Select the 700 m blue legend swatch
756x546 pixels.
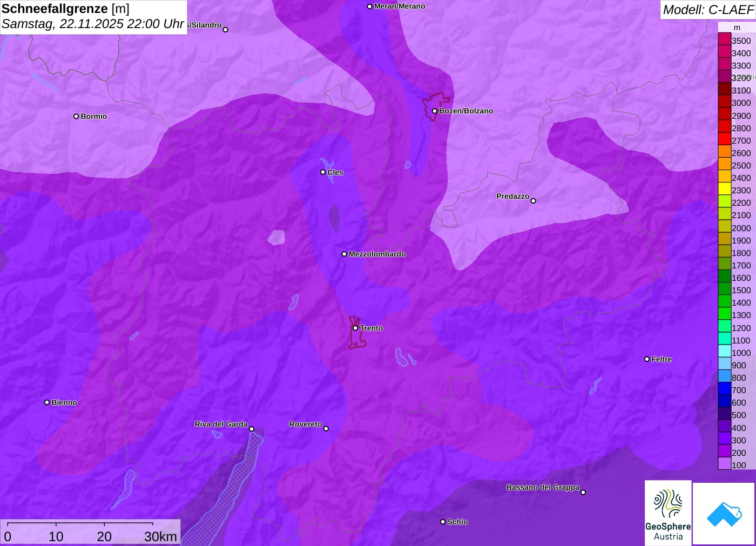pos(724,388)
